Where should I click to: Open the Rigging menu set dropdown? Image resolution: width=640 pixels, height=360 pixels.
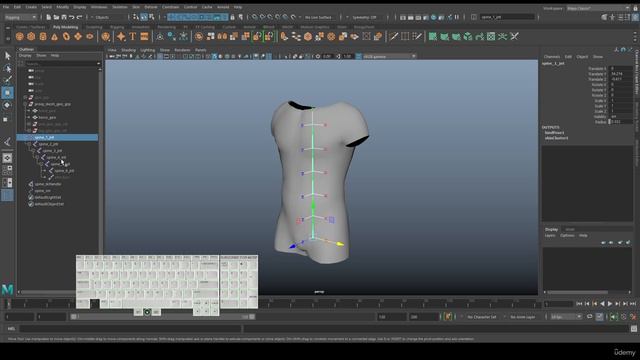point(20,17)
